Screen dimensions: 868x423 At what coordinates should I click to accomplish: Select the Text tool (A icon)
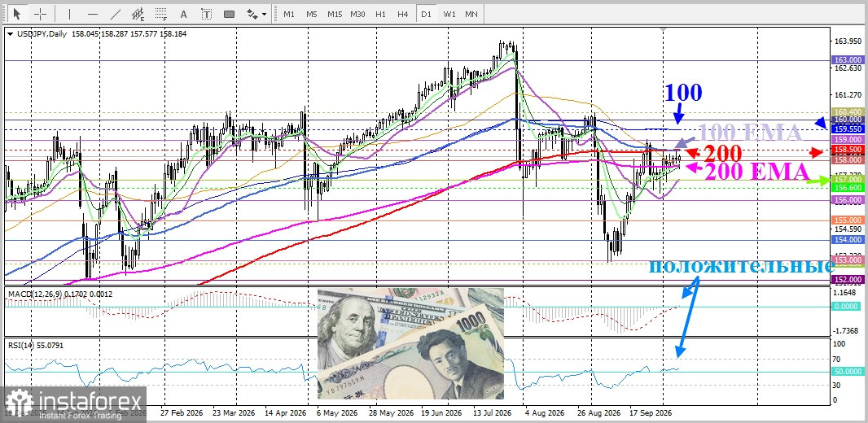click(x=184, y=14)
